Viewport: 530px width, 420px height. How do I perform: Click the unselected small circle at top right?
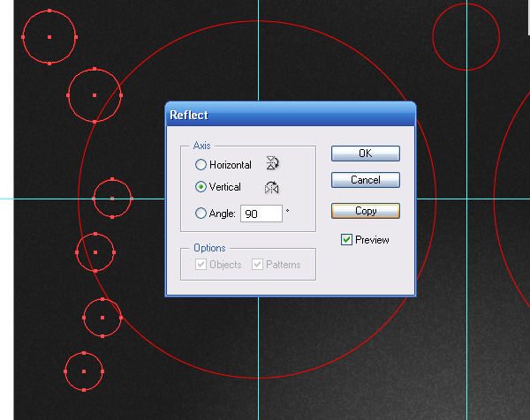[466, 37]
